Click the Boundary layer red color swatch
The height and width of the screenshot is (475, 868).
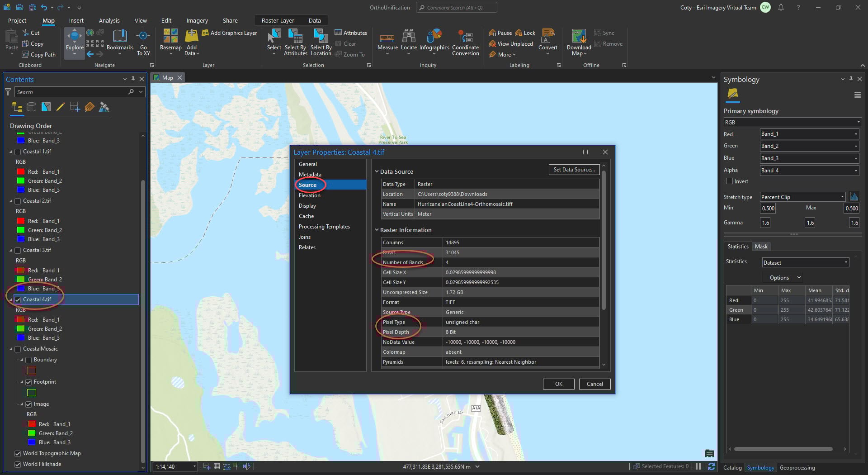tap(32, 370)
